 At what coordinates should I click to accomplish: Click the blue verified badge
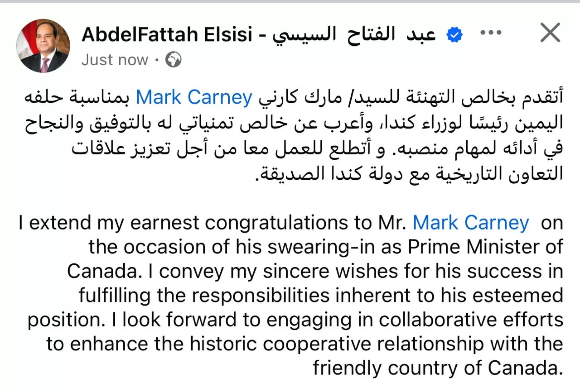(454, 35)
